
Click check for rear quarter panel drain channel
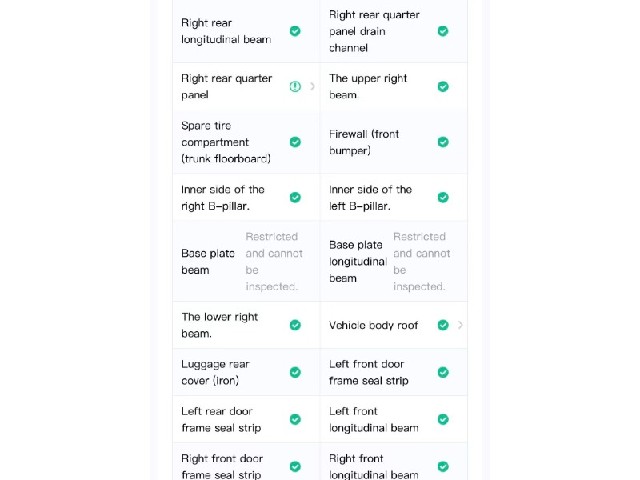point(443,31)
